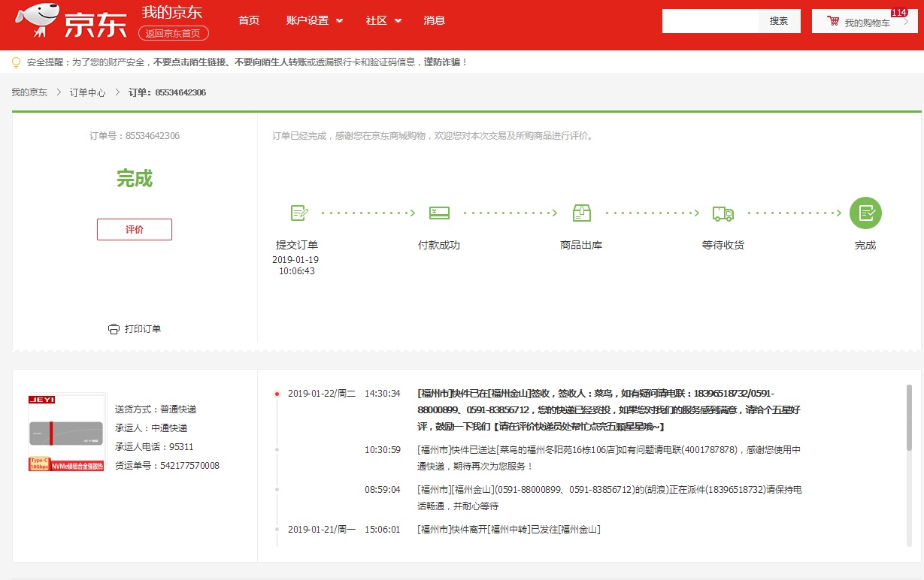
Task: Click the order number 订单号：85534642306
Action: 135,136
